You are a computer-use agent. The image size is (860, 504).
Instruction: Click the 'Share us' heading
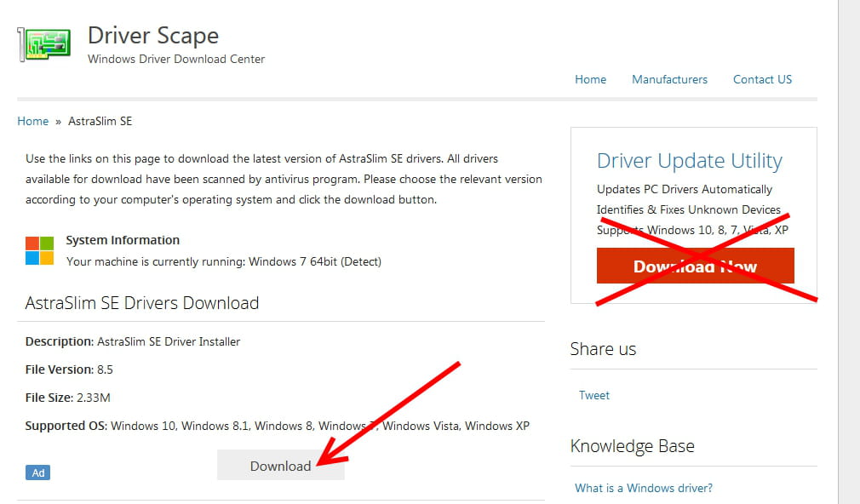point(603,349)
